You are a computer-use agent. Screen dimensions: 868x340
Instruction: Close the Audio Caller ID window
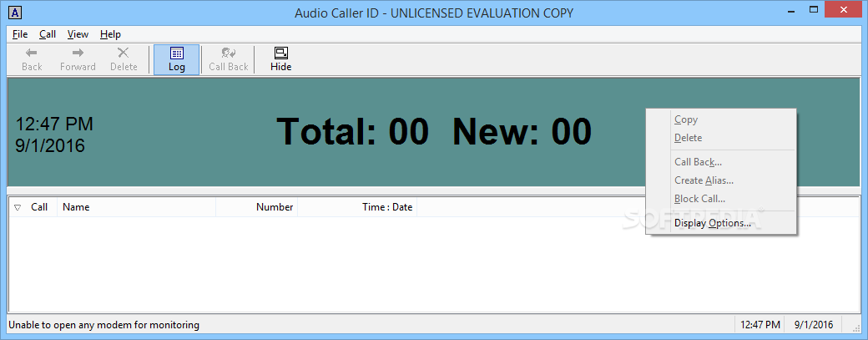click(844, 8)
